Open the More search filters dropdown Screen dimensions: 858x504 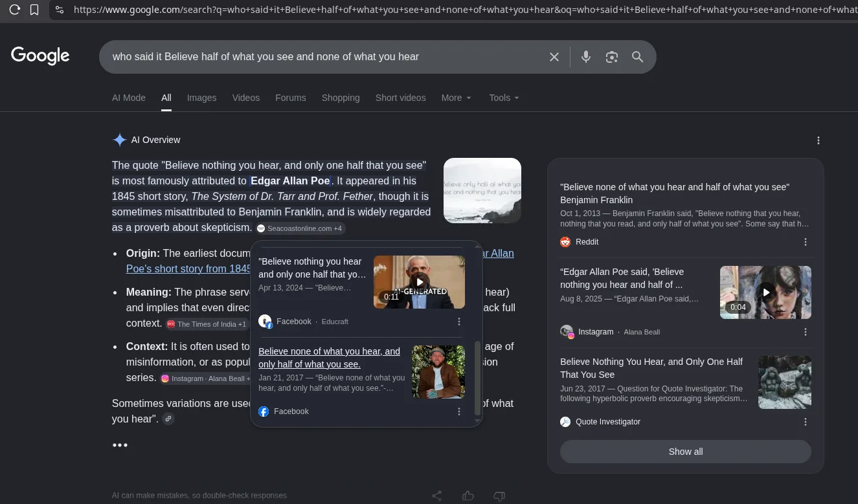(457, 98)
